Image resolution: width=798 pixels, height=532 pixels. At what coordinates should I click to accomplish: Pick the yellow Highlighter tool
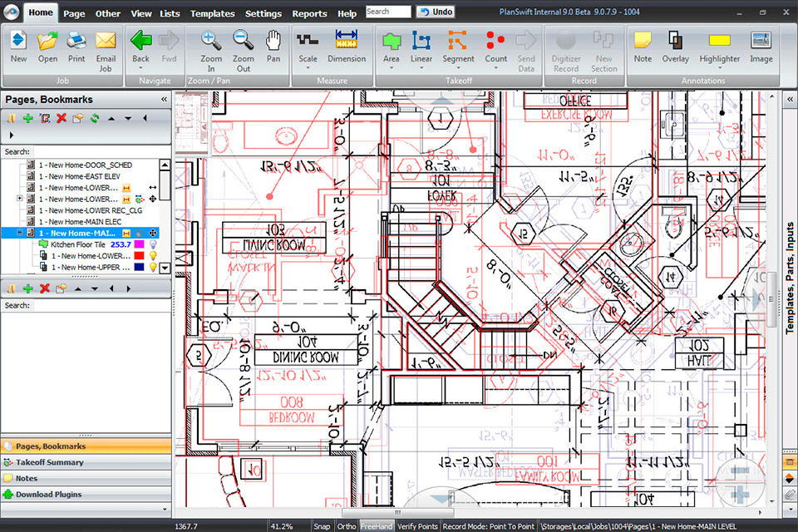point(720,47)
